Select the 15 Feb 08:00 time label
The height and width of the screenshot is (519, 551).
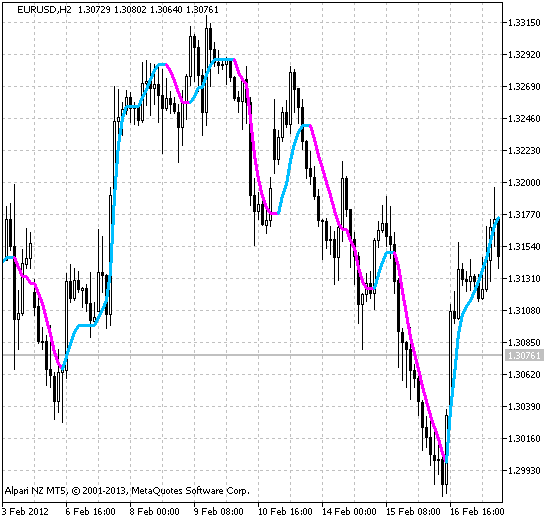click(413, 511)
